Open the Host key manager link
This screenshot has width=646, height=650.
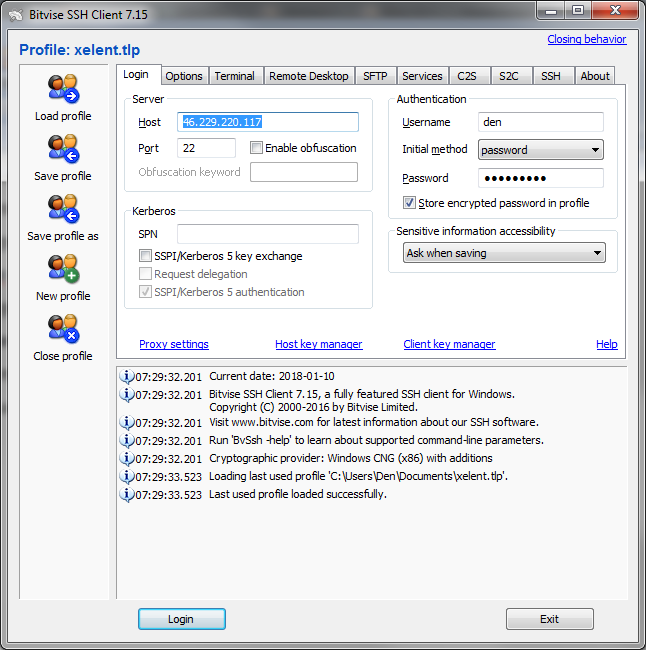tap(319, 344)
